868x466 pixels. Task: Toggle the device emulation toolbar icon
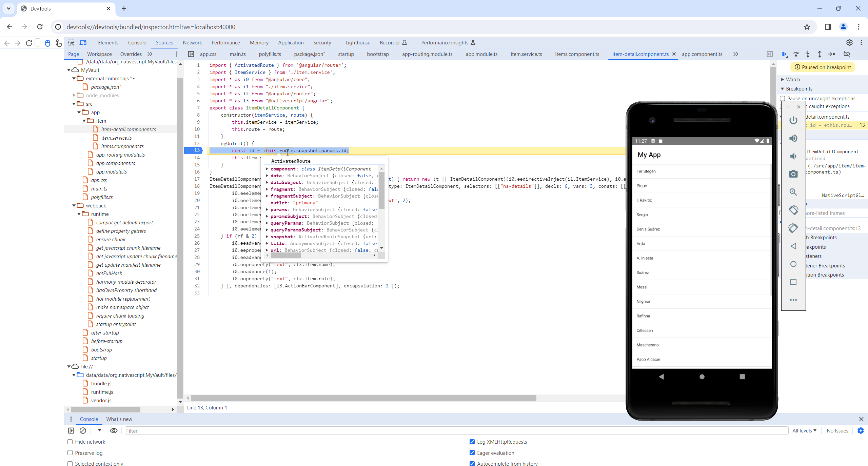tap(83, 43)
